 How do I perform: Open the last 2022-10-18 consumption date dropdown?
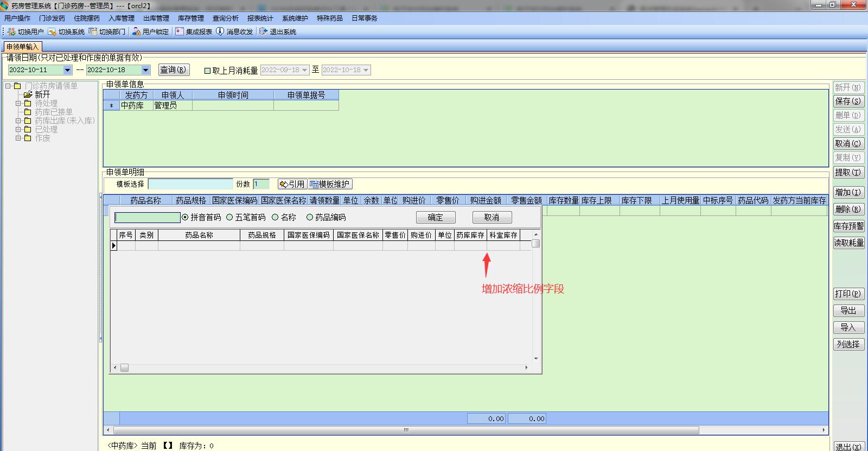pyautogui.click(x=366, y=70)
